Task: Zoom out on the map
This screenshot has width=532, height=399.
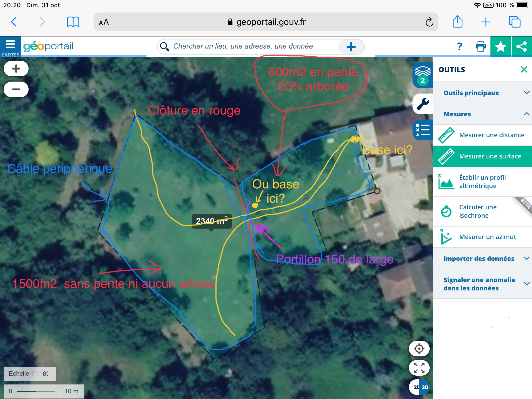Action: click(16, 89)
